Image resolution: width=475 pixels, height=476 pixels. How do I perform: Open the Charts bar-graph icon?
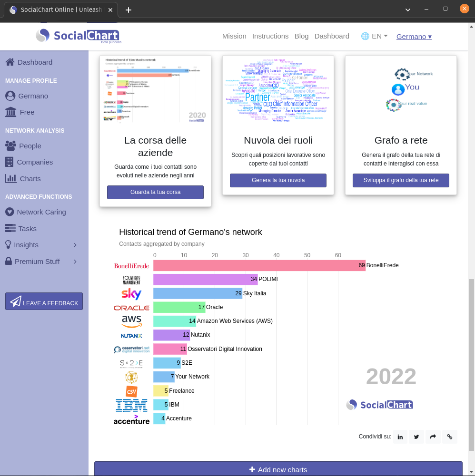click(11, 178)
